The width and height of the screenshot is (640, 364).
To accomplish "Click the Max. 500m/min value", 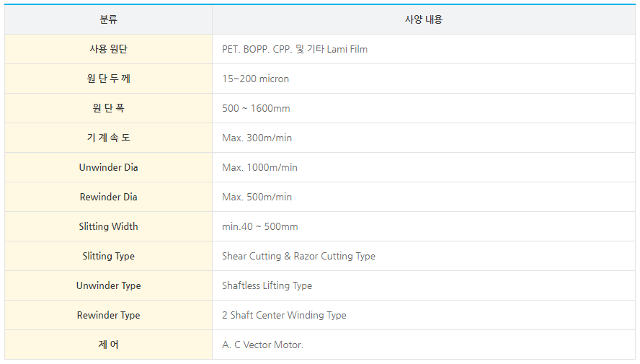I will [257, 197].
